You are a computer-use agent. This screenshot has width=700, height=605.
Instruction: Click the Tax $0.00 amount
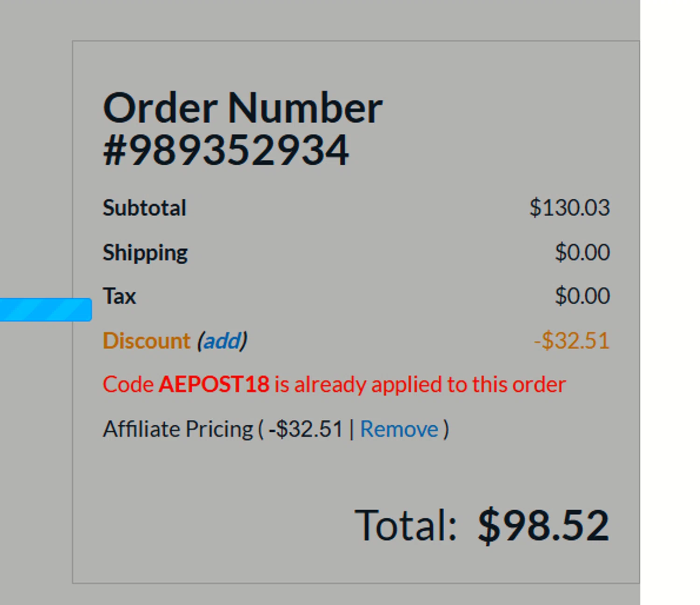(x=582, y=296)
